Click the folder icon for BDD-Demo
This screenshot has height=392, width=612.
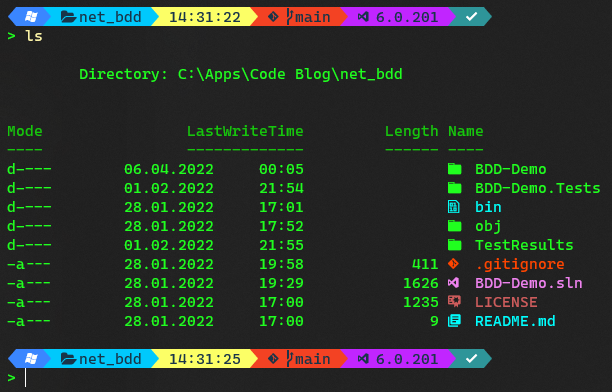[454, 169]
